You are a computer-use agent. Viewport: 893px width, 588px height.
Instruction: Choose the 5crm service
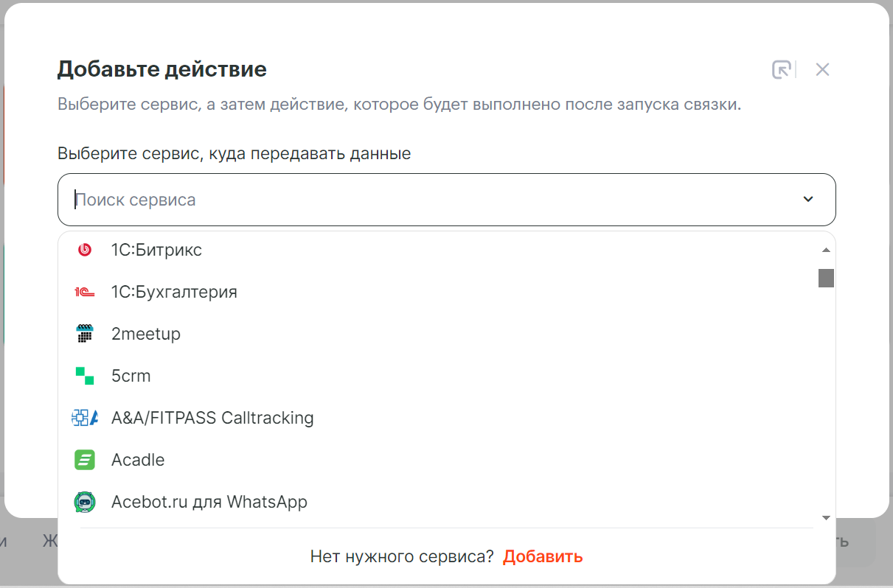438,376
